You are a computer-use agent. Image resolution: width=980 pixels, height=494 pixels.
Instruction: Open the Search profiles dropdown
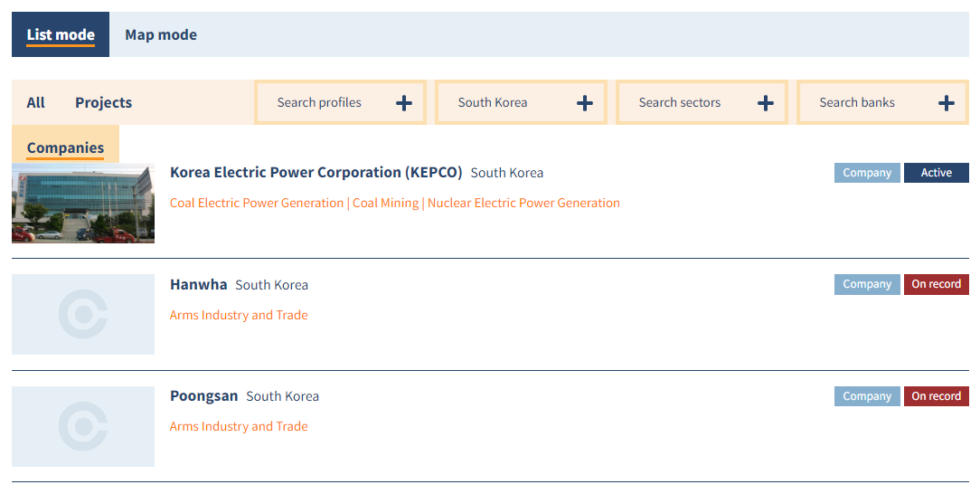click(340, 102)
